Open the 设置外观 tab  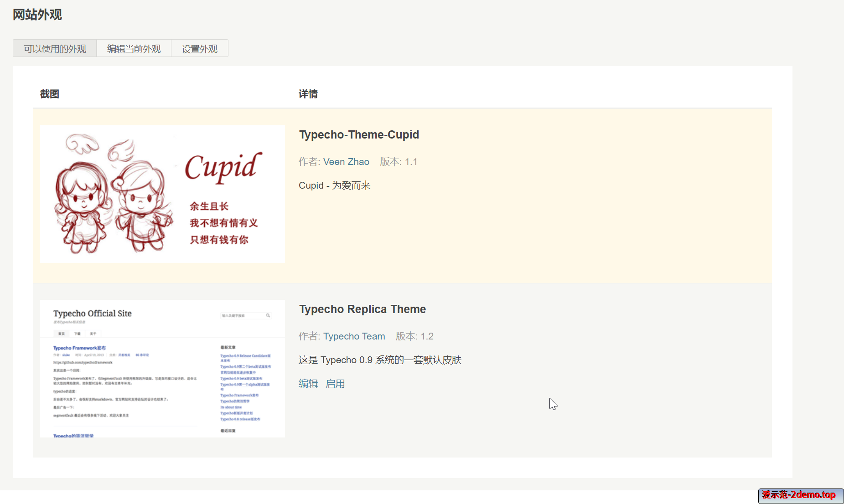(x=200, y=48)
